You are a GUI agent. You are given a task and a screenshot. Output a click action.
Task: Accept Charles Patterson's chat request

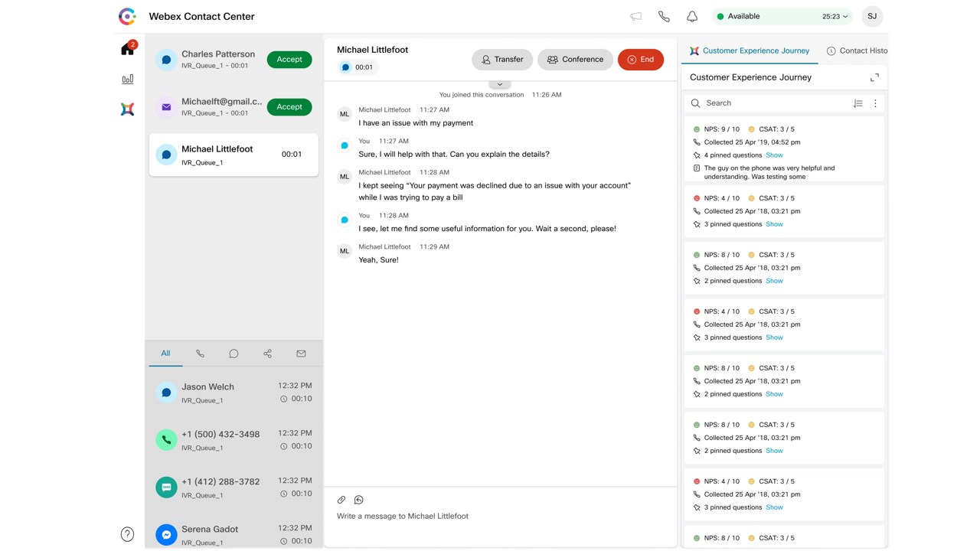[x=289, y=60]
